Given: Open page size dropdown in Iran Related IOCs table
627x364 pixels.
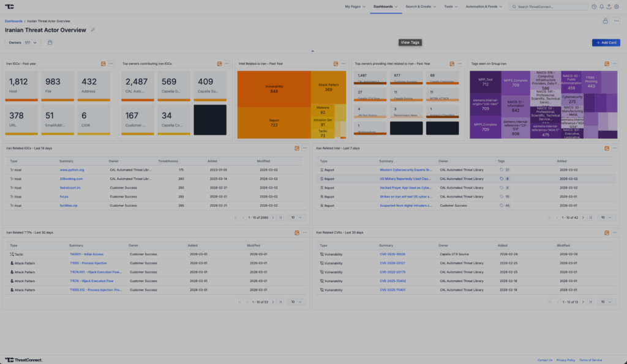Looking at the screenshot, I should (295, 217).
